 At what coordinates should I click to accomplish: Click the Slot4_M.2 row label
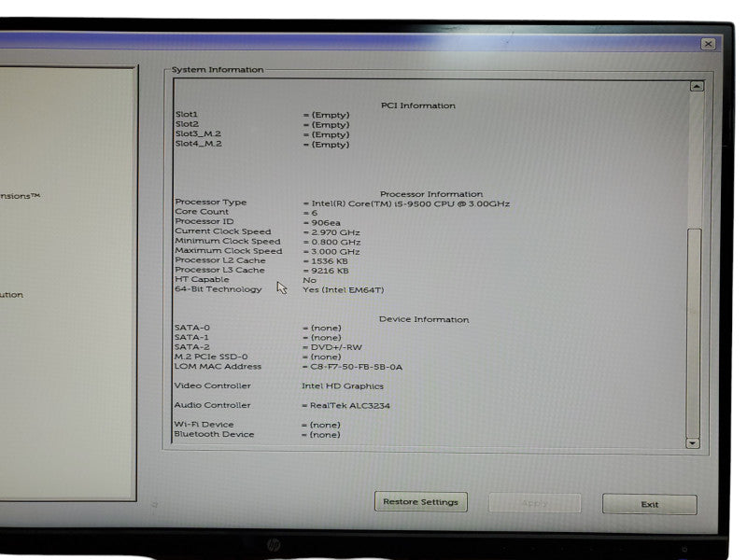198,144
